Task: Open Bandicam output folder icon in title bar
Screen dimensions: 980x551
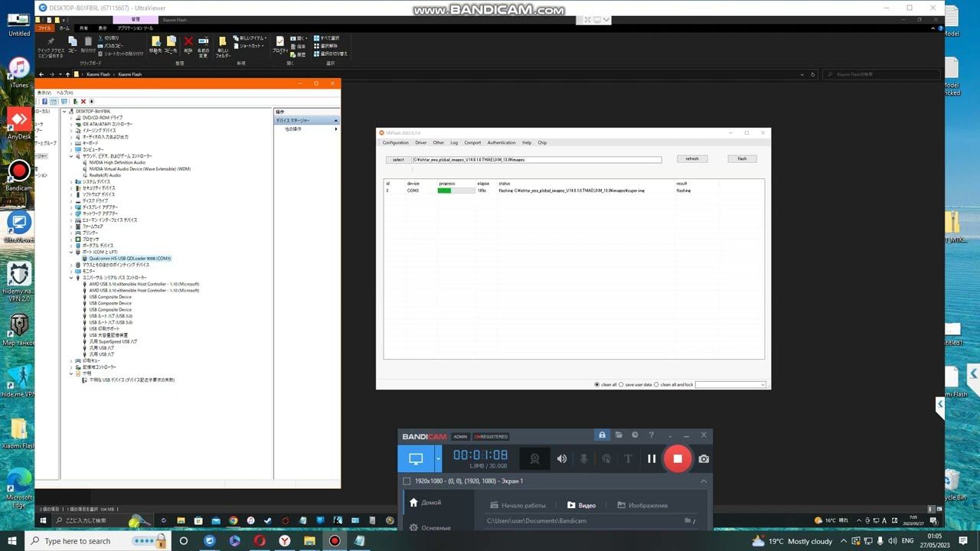Action: point(619,435)
